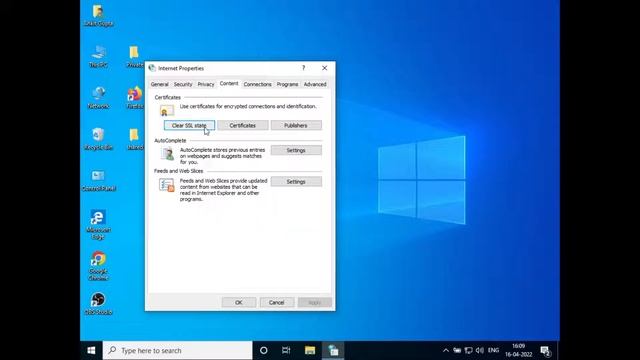The image size is (640, 360).
Task: Switch to the Connections tab
Action: pyautogui.click(x=257, y=84)
